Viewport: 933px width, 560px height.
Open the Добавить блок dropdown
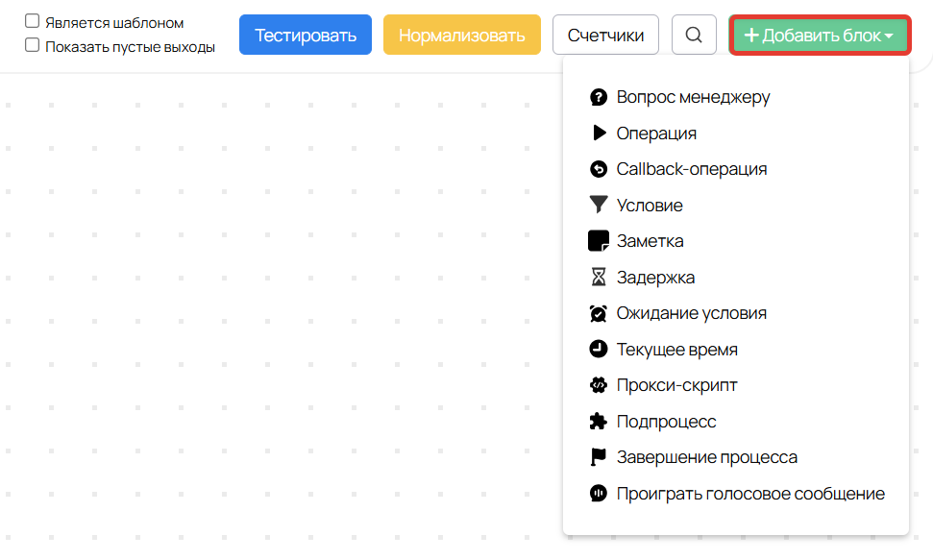tap(819, 34)
